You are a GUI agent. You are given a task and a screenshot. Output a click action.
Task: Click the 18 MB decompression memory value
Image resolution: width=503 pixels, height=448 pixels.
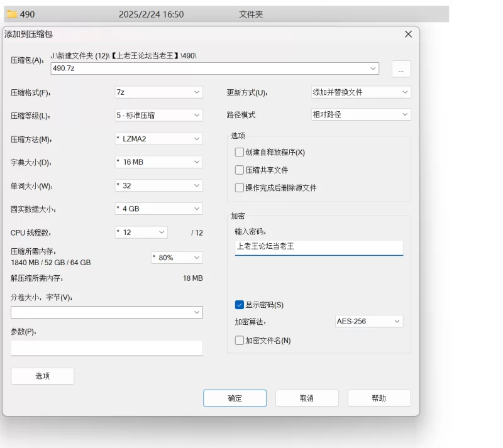coord(193,278)
